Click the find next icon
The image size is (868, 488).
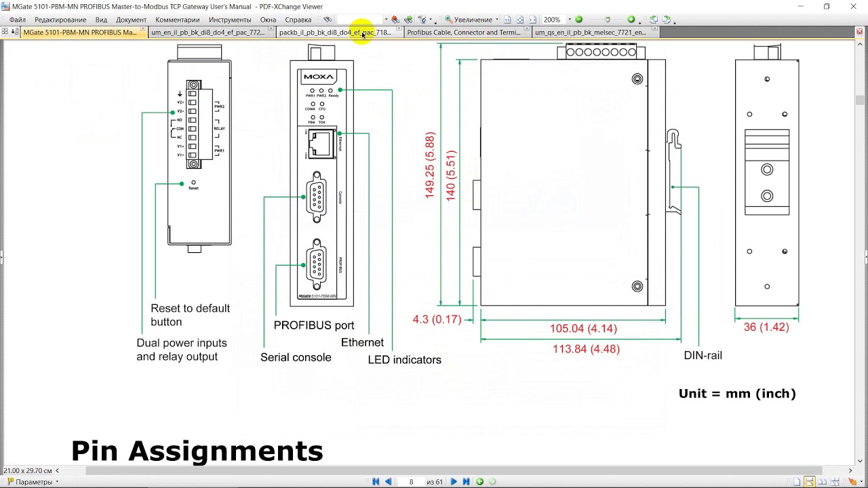408,20
